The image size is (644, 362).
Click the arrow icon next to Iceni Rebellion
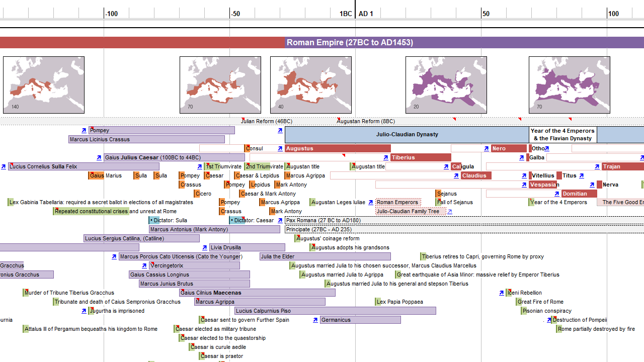pyautogui.click(x=502, y=293)
